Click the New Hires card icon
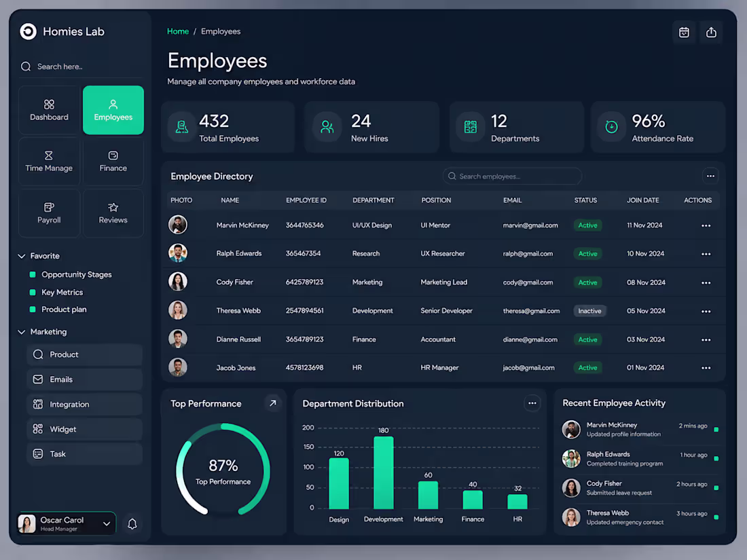 (327, 127)
